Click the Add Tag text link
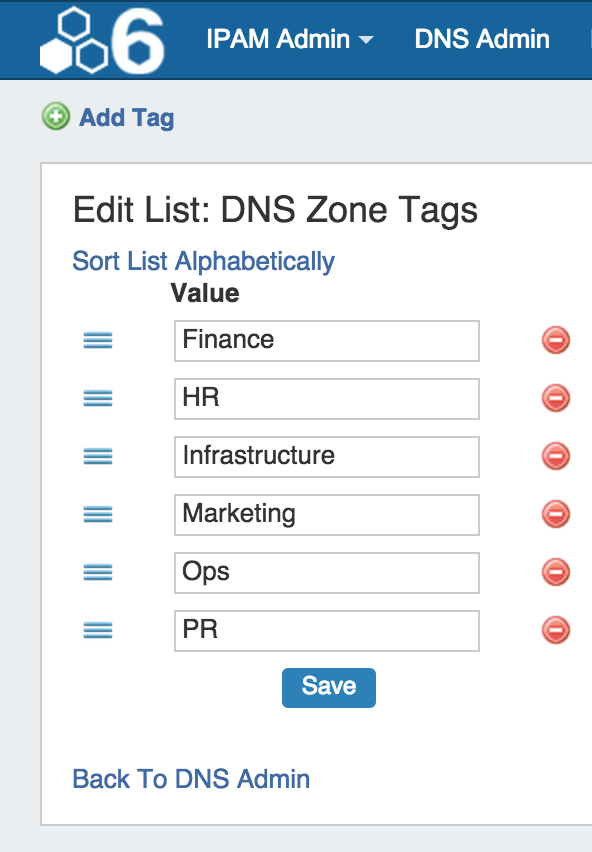 pyautogui.click(x=127, y=118)
